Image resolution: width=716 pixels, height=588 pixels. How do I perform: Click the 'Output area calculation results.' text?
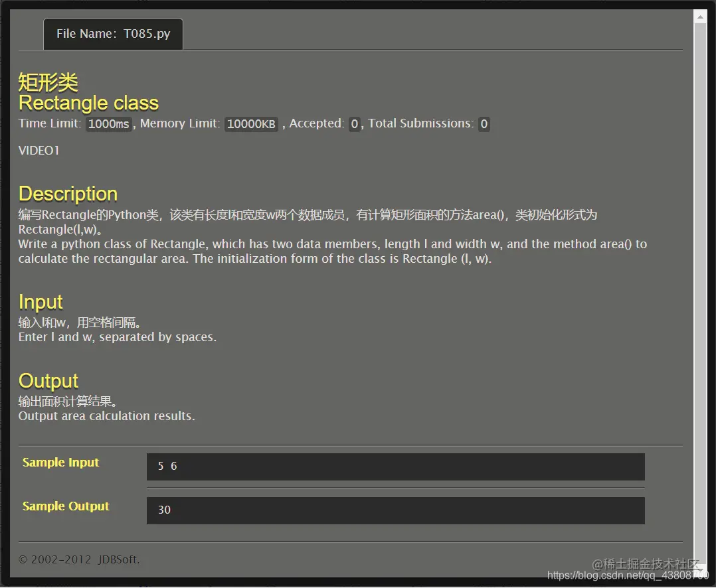click(x=106, y=416)
